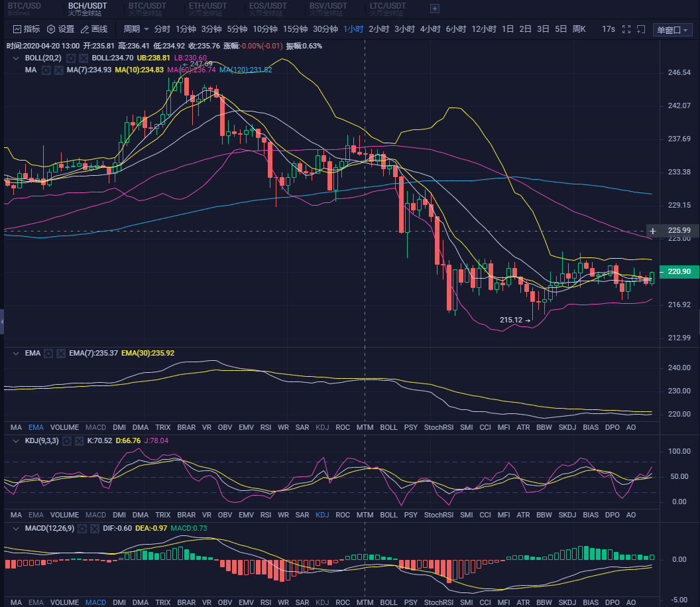Add a new trading pair tab
700x607 pixels.
point(435,9)
